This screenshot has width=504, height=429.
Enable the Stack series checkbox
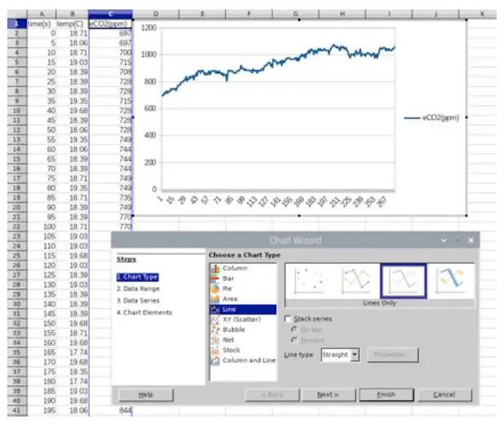point(289,319)
